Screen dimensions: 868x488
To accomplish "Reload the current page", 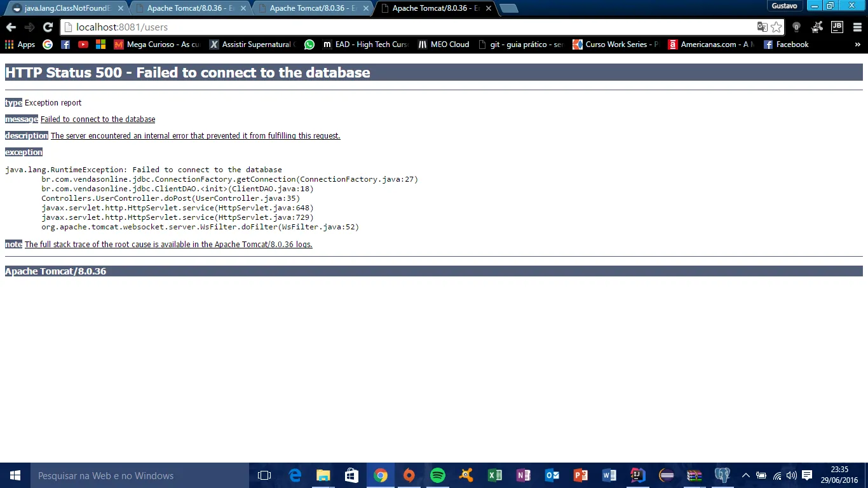I will click(48, 27).
